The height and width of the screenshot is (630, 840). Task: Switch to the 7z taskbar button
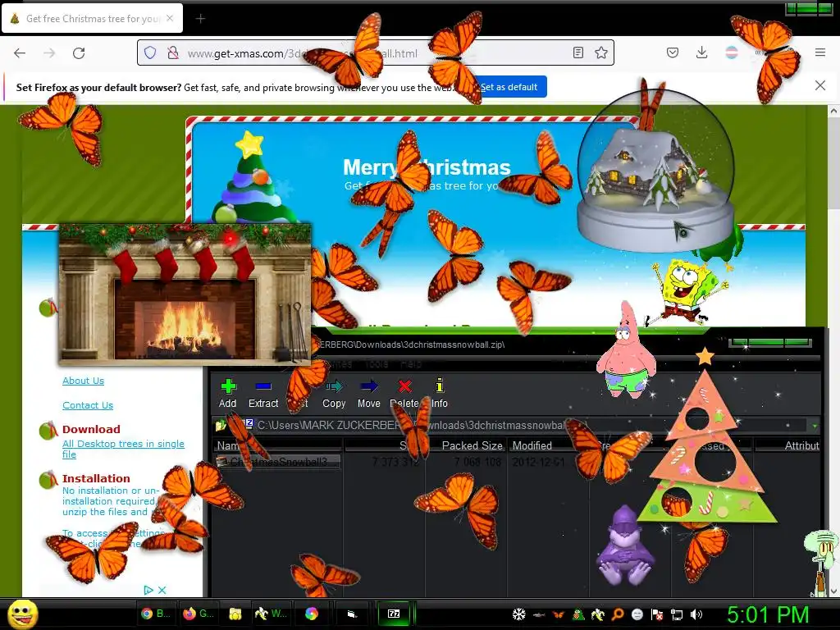pyautogui.click(x=394, y=614)
